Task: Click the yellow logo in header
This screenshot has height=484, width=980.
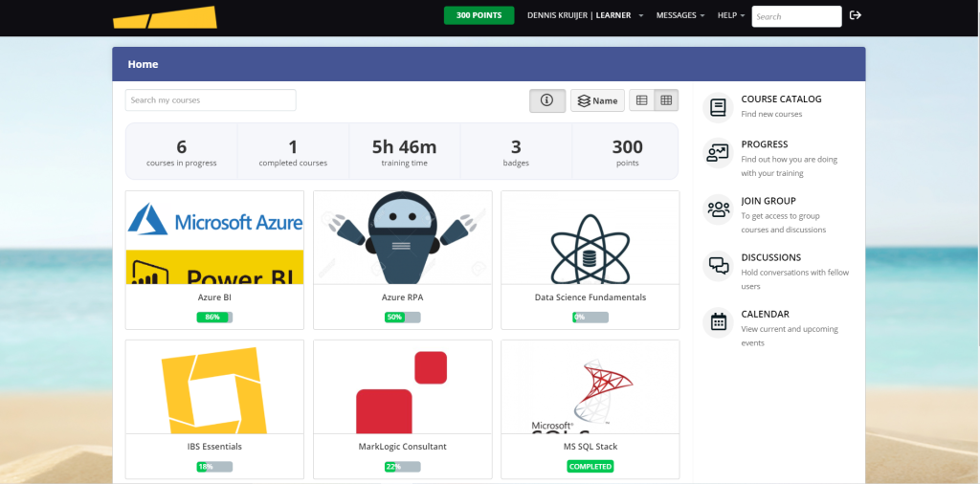Action: point(165,17)
